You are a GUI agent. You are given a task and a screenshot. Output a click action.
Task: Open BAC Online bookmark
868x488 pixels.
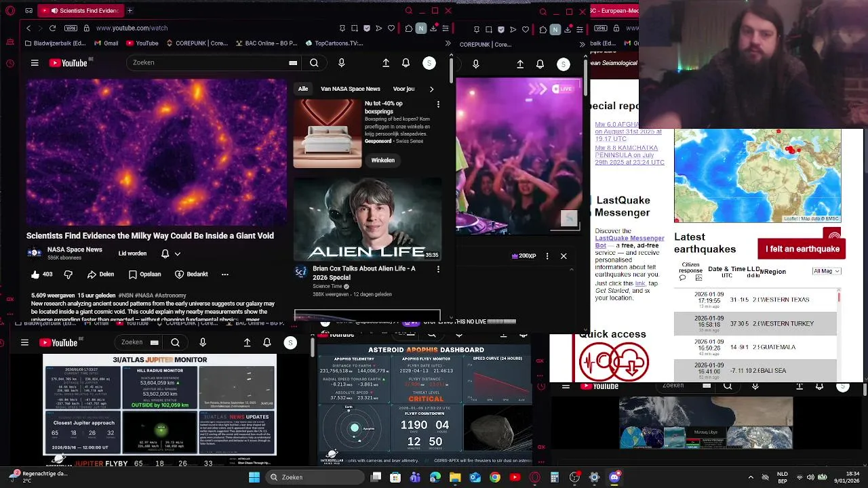267,43
